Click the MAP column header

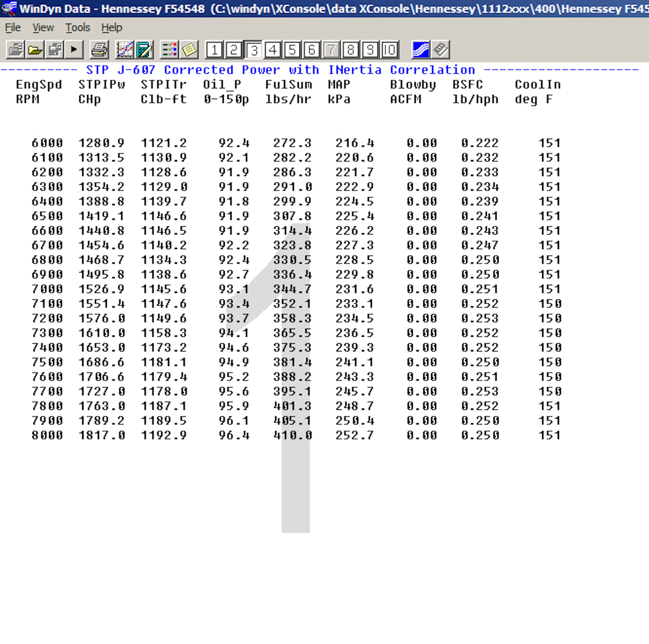click(x=339, y=84)
